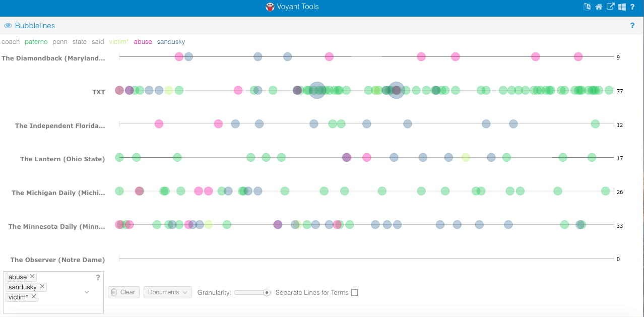Click the language translation icon in header

[587, 7]
